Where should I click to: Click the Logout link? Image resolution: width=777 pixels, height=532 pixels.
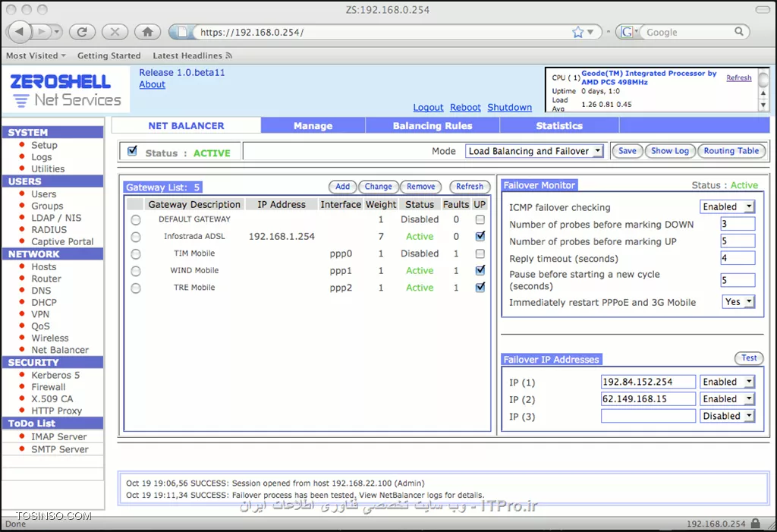point(428,107)
